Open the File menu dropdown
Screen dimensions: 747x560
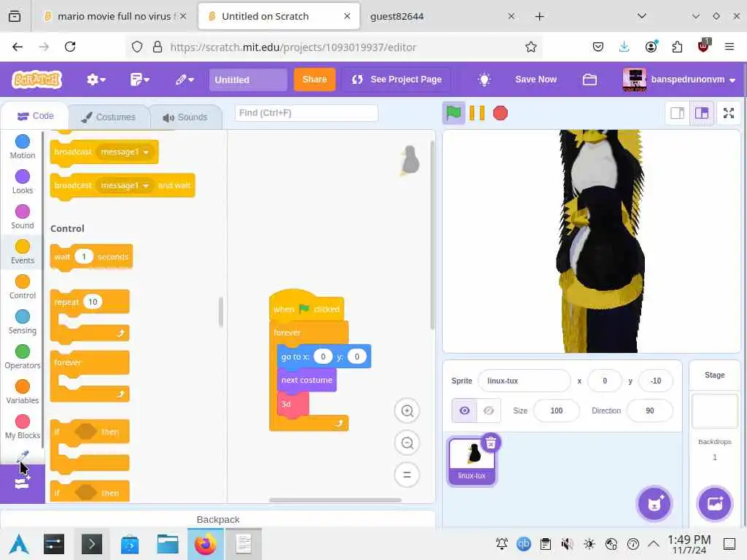pos(139,79)
